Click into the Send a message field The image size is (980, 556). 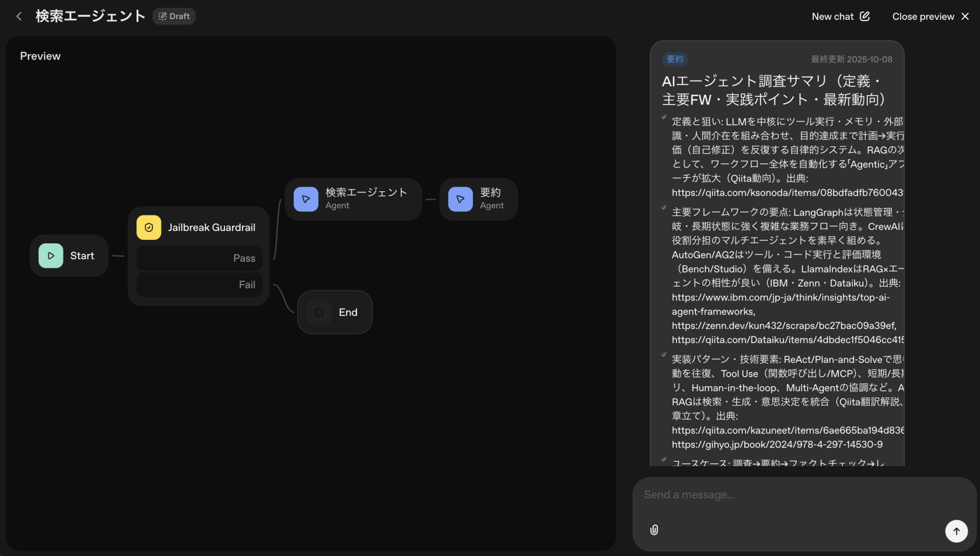pos(793,495)
